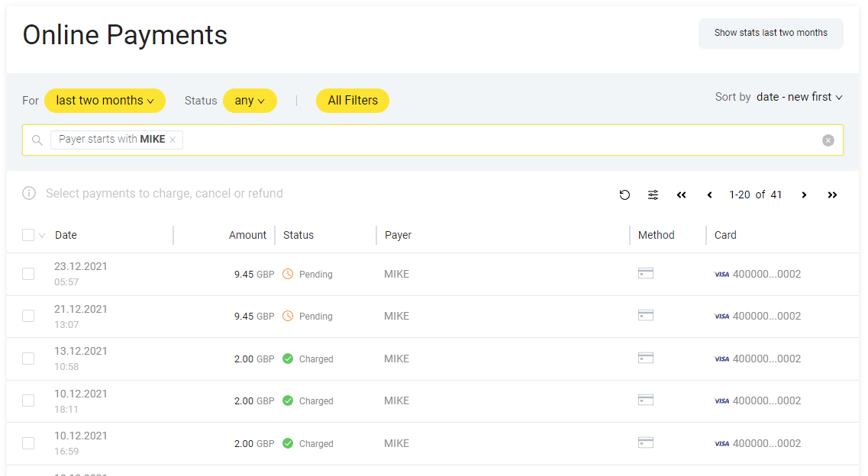
Task: Click Visa logo in 10.12.2021 16:59 row
Action: tap(722, 443)
